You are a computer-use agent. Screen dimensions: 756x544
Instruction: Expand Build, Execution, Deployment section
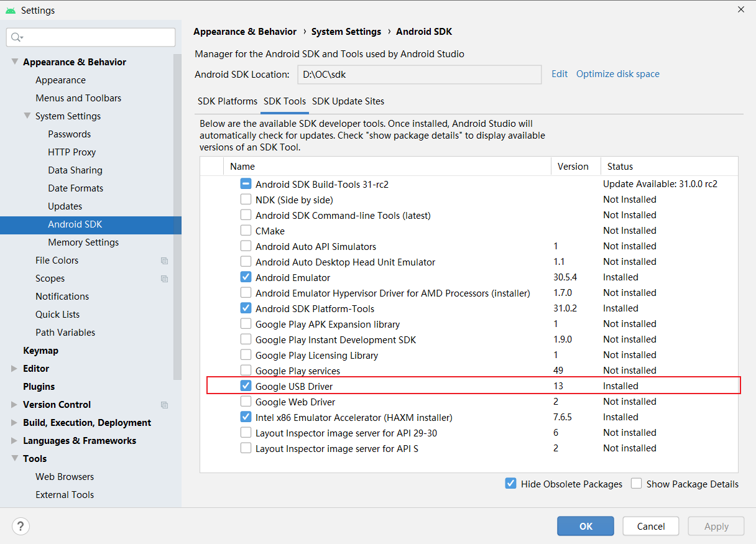14,423
